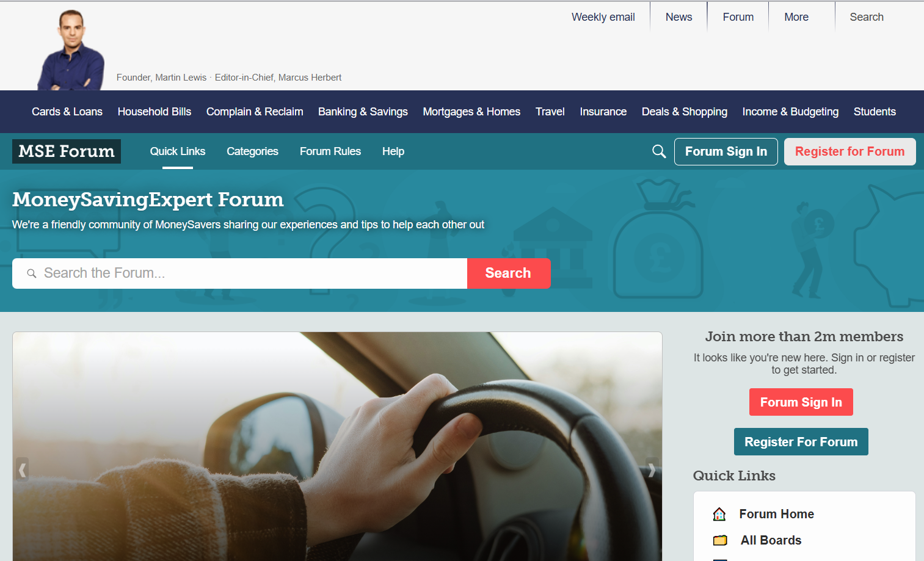Open the forum Help menu

[x=393, y=151]
